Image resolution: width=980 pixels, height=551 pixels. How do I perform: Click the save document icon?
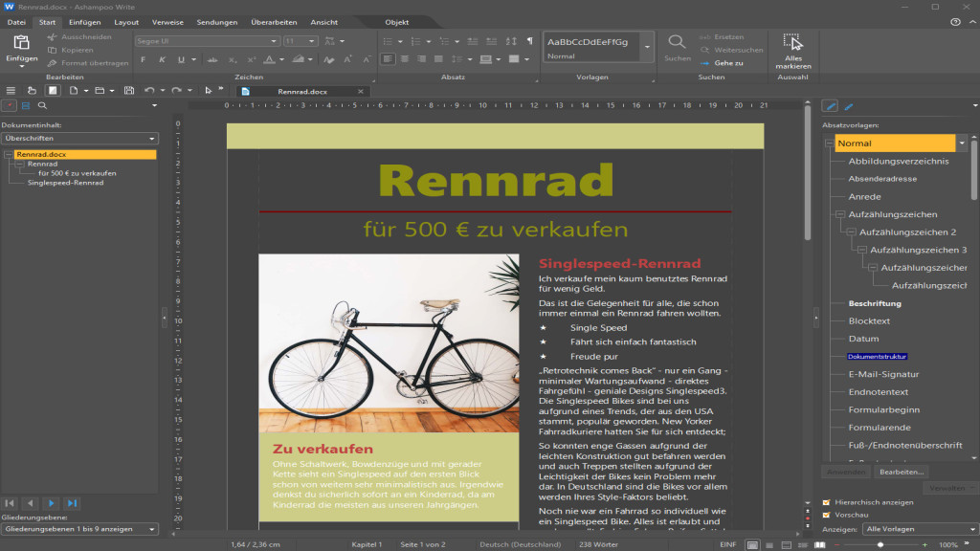pos(129,91)
